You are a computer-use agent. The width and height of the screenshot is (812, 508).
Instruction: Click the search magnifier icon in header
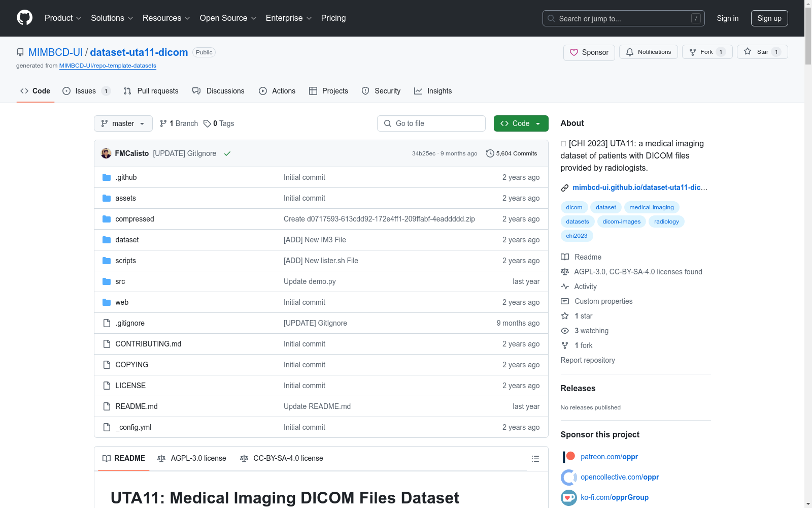(x=551, y=18)
